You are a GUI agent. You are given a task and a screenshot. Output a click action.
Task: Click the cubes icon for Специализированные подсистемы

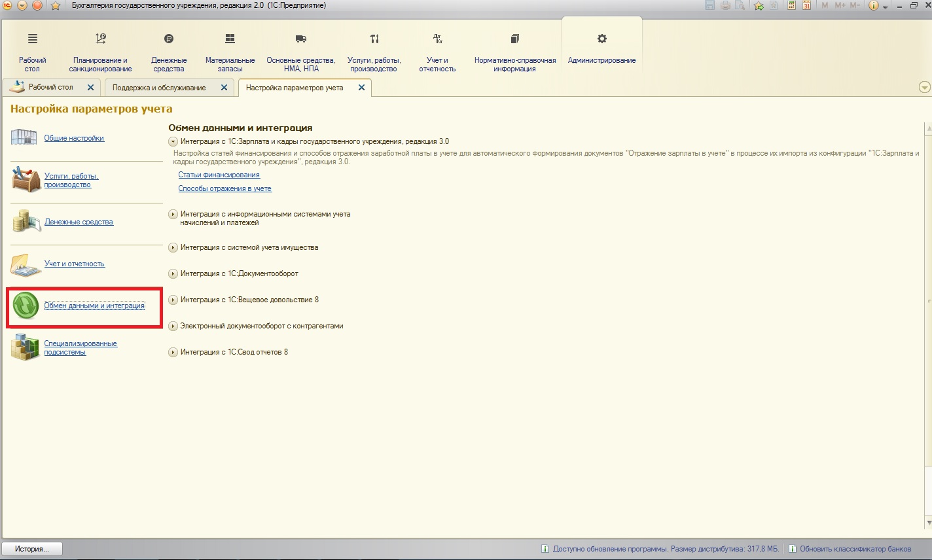25,347
